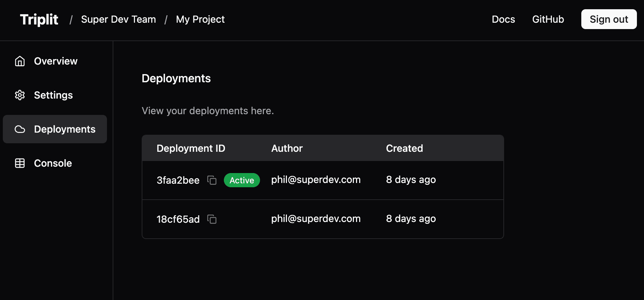Click the Overview home icon

click(20, 61)
